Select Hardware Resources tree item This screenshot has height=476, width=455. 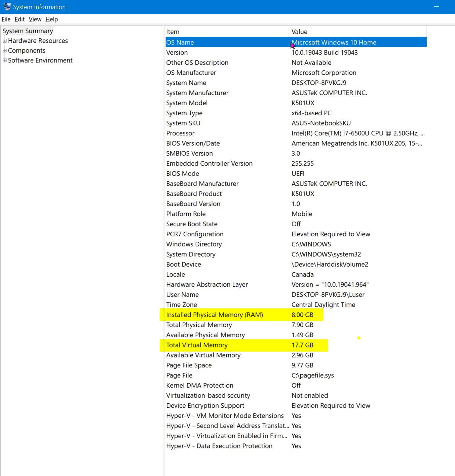[x=38, y=41]
